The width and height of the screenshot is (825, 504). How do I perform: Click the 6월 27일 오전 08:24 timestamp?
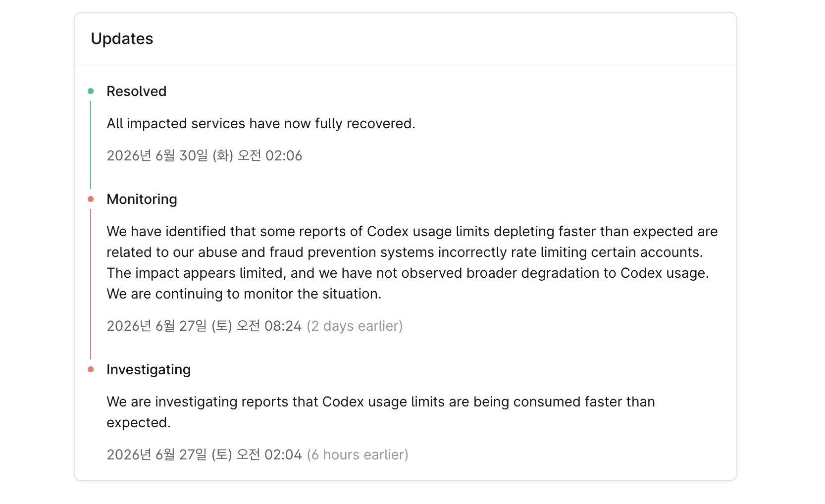pyautogui.click(x=204, y=326)
